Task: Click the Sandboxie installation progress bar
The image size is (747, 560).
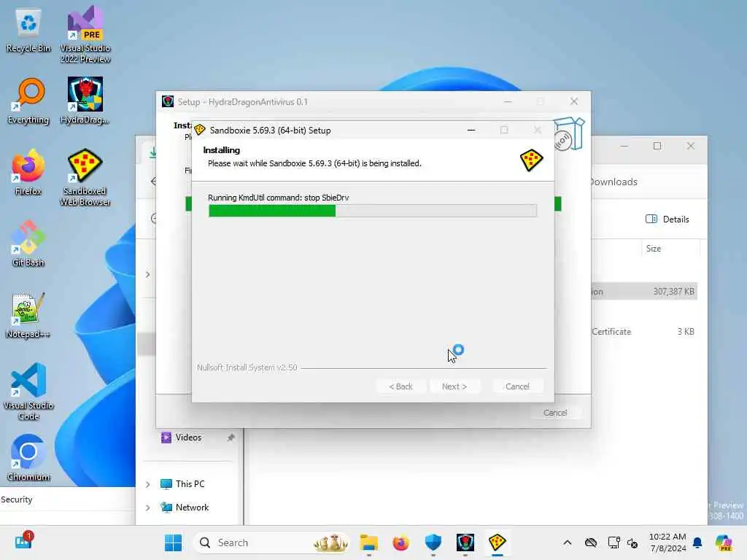Action: [x=373, y=211]
